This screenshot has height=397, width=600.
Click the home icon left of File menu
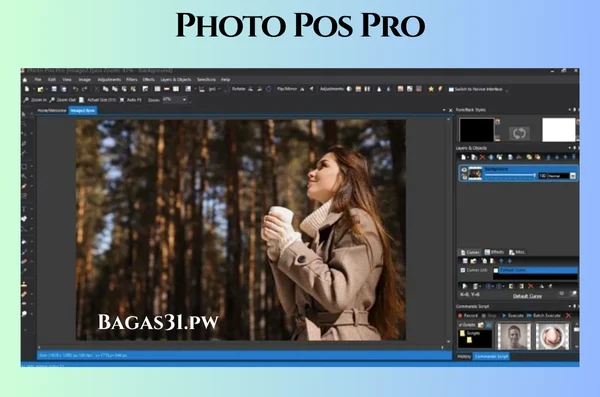[x=25, y=80]
